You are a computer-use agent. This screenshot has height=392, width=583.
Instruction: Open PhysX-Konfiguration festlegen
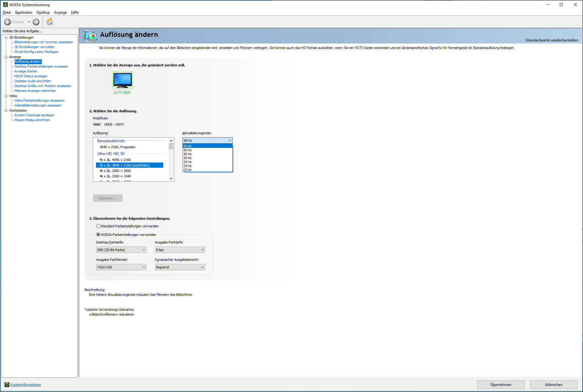click(x=37, y=52)
